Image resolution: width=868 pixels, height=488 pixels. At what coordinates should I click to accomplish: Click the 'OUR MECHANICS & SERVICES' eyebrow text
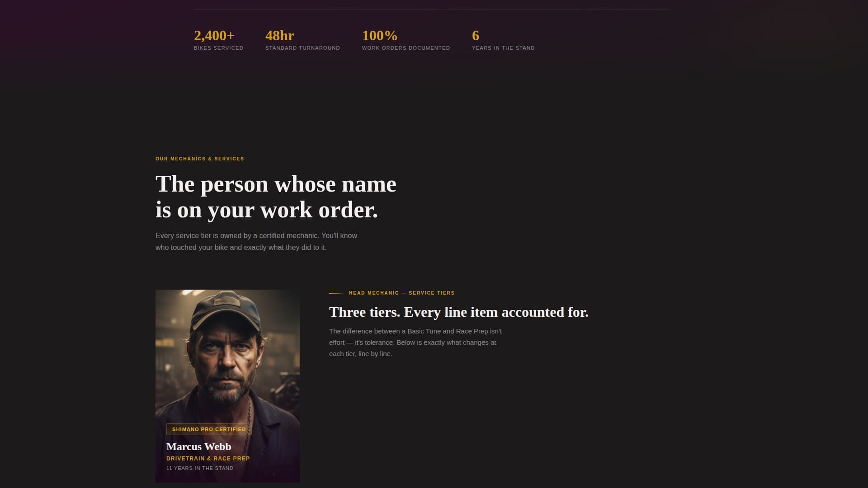coord(200,159)
